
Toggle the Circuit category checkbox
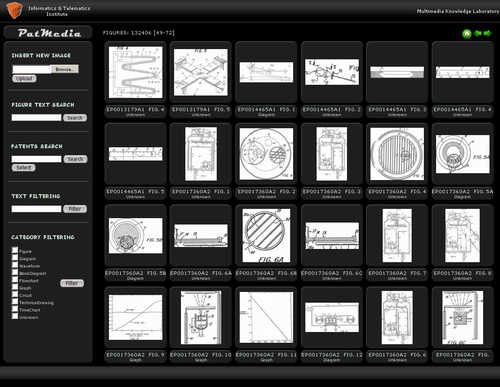click(15, 294)
